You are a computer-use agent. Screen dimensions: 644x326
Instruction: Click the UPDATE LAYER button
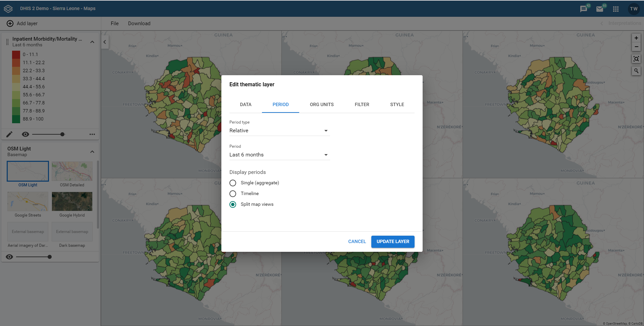(392, 241)
